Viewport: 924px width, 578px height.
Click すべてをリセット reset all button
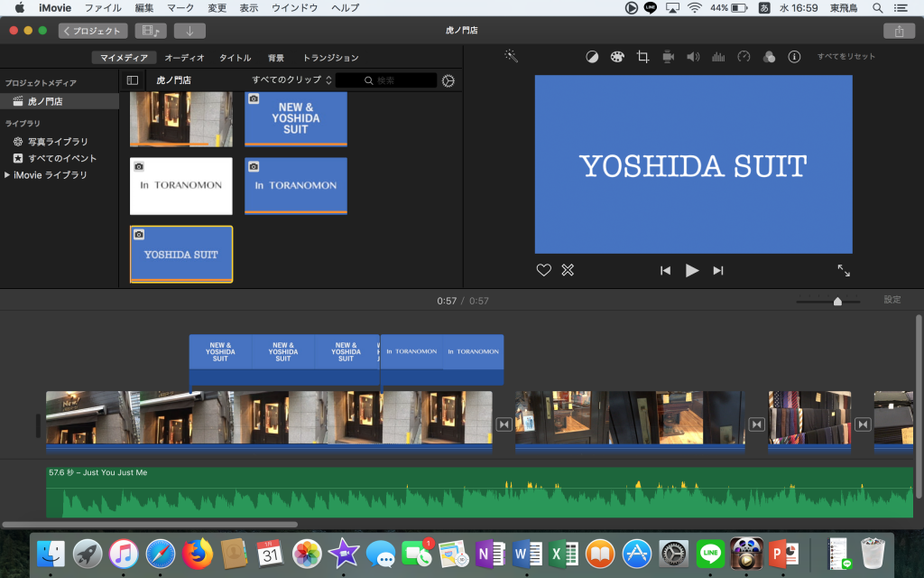click(846, 57)
